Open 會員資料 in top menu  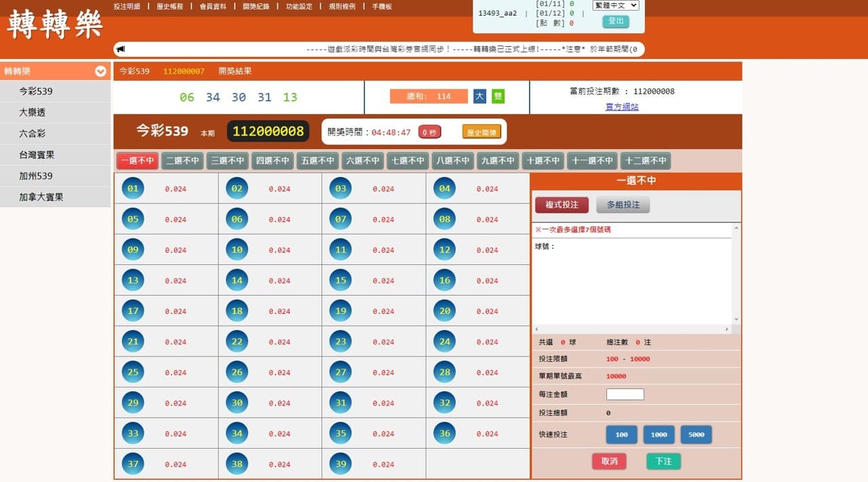coord(213,6)
